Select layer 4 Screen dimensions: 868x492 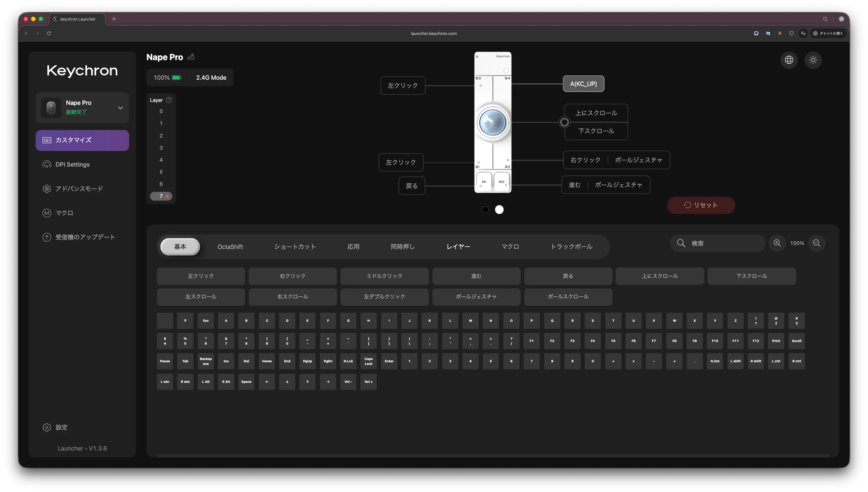[161, 160]
